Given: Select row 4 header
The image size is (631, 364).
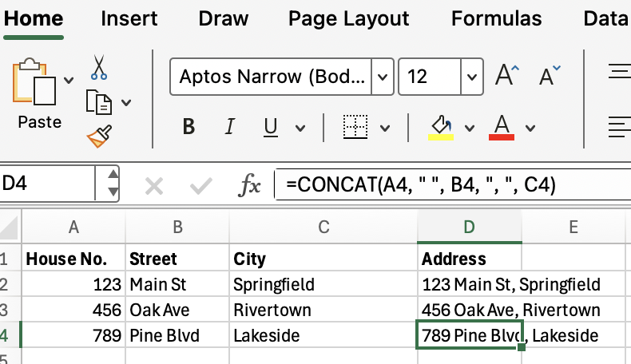Looking at the screenshot, I should [10, 335].
